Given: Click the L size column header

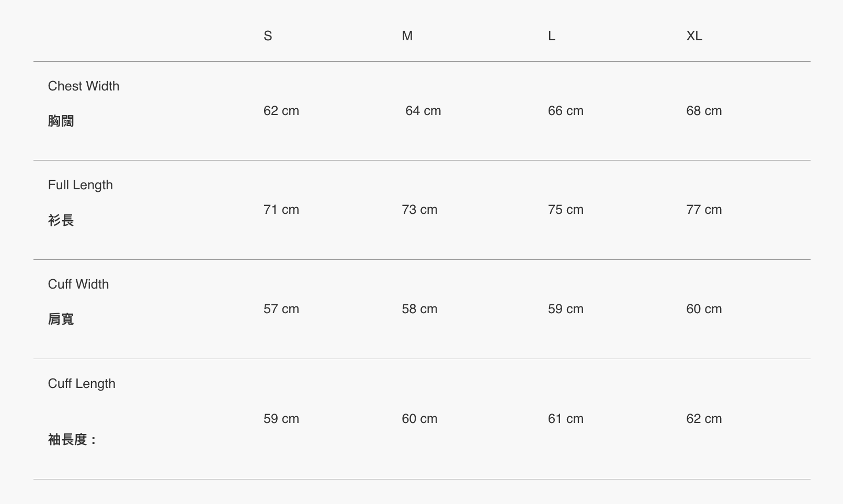Looking at the screenshot, I should click(552, 36).
